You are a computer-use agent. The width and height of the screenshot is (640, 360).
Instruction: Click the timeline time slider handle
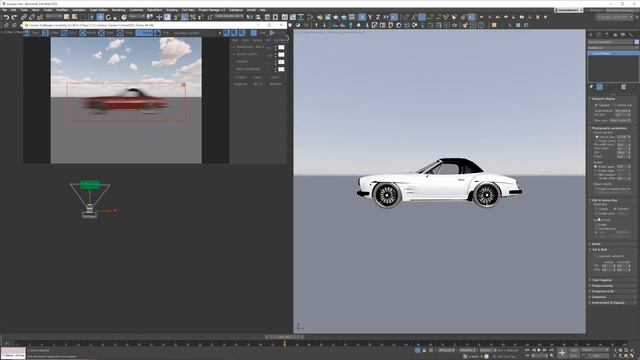[x=284, y=337]
